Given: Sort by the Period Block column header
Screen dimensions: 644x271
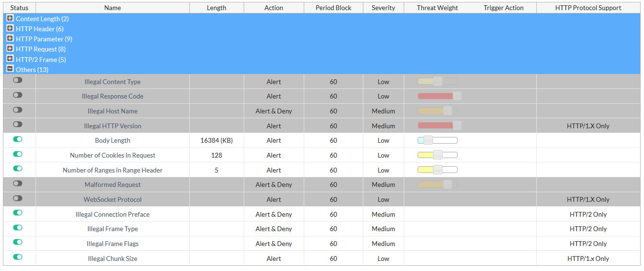Looking at the screenshot, I should 334,8.
